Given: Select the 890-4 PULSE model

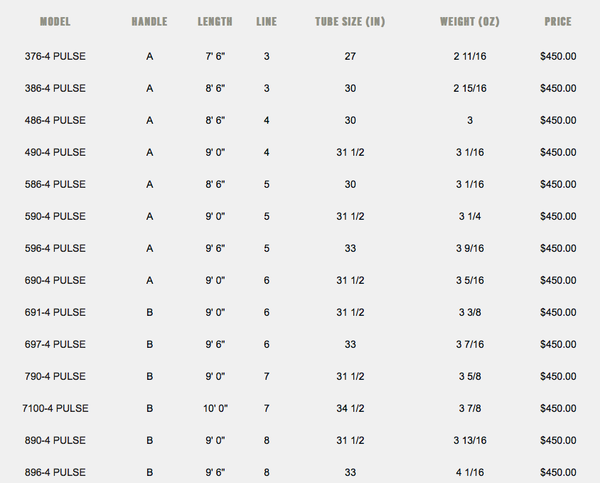Looking at the screenshot, I should click(x=55, y=440).
